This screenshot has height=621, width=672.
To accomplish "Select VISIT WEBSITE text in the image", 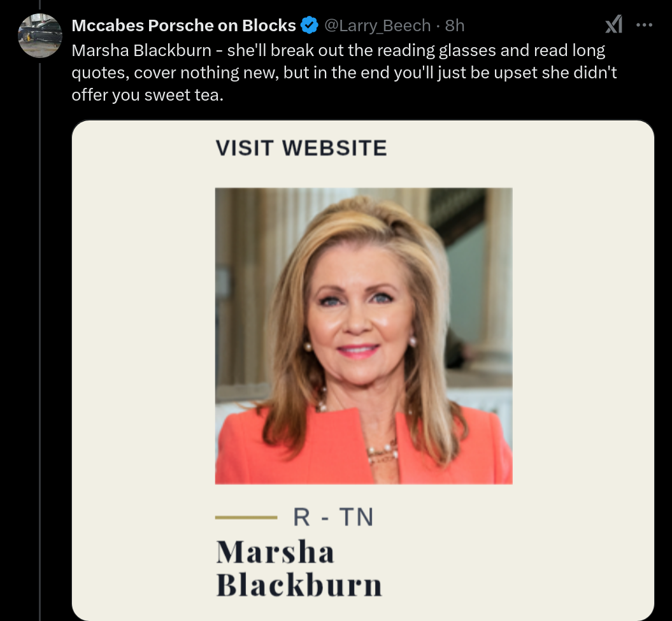I will [x=301, y=148].
